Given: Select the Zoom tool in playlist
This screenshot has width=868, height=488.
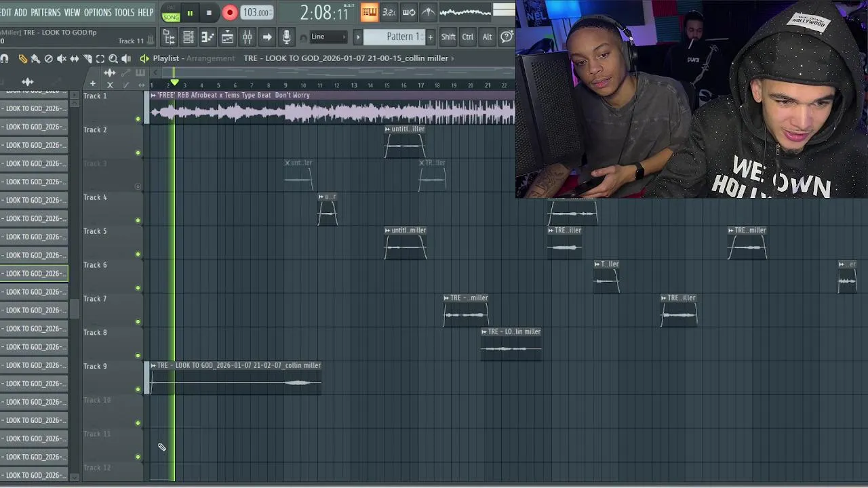Looking at the screenshot, I should [113, 59].
